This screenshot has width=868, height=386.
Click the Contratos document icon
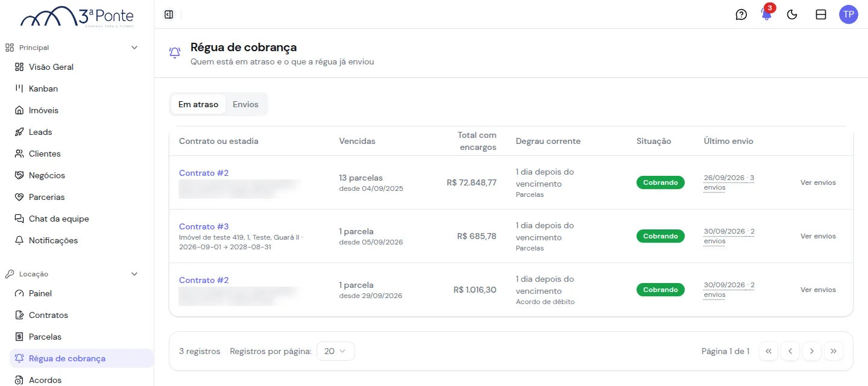point(19,315)
